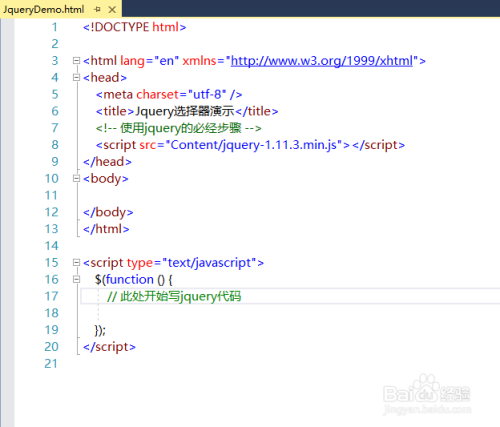Click the }); closing line
500x427 pixels.
pos(100,330)
